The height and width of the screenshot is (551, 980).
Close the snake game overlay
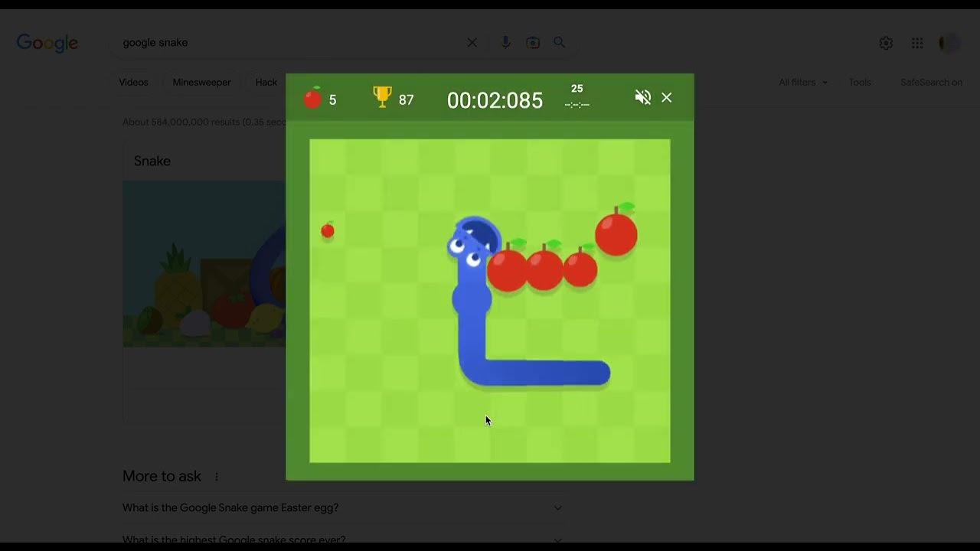[x=667, y=97]
